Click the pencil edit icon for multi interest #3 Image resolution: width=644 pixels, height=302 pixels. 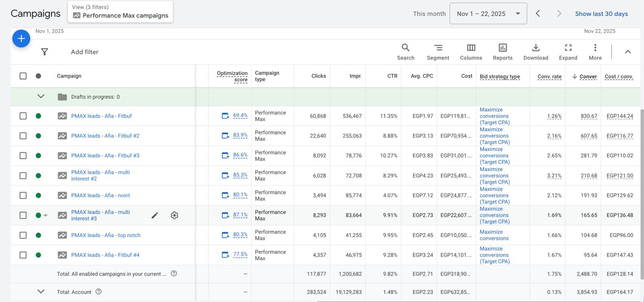tap(155, 216)
